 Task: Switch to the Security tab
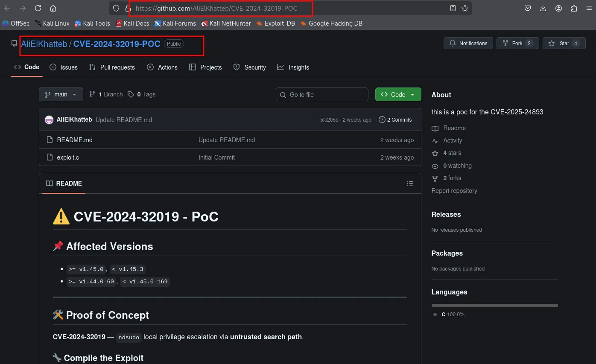click(x=250, y=67)
